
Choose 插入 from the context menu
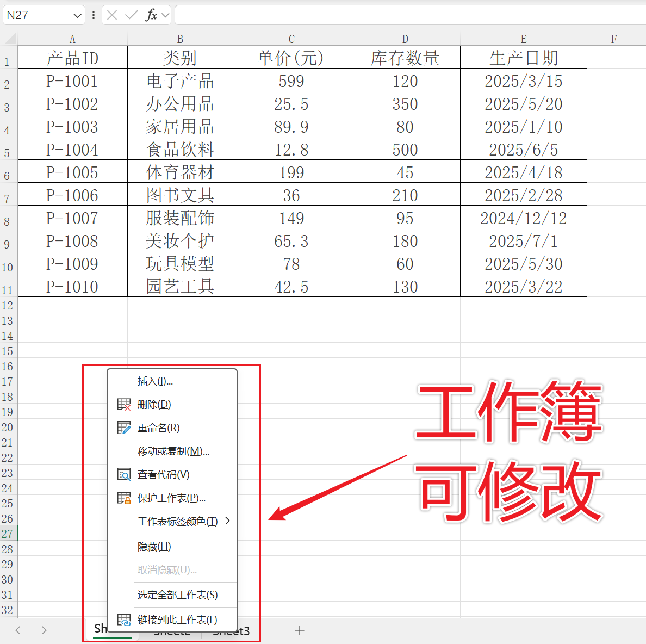(x=154, y=381)
